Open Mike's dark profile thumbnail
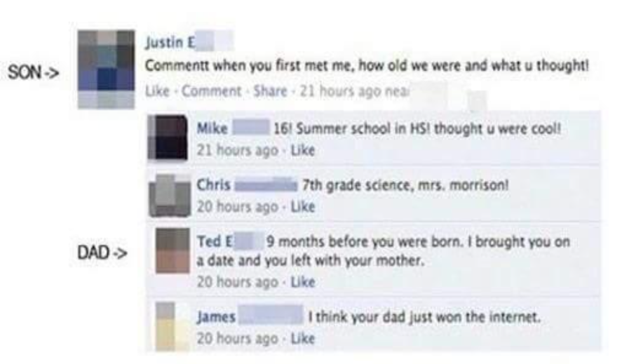Screen dimensions: 622x364 click(x=168, y=137)
